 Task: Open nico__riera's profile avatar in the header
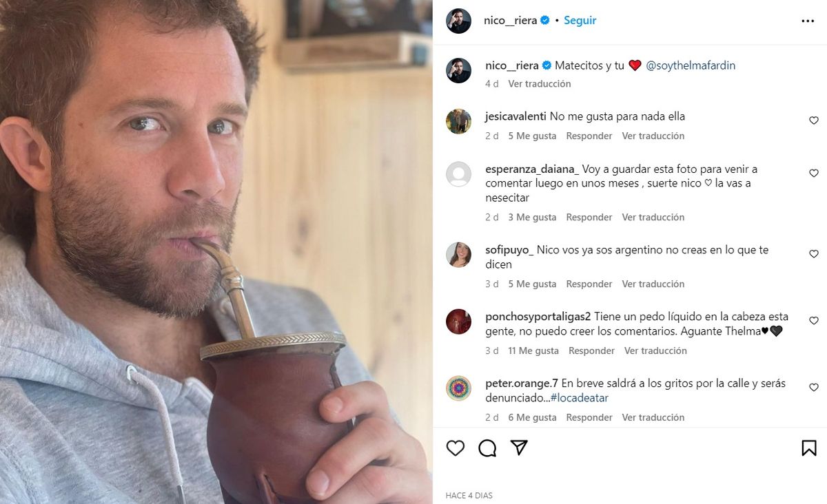click(458, 20)
